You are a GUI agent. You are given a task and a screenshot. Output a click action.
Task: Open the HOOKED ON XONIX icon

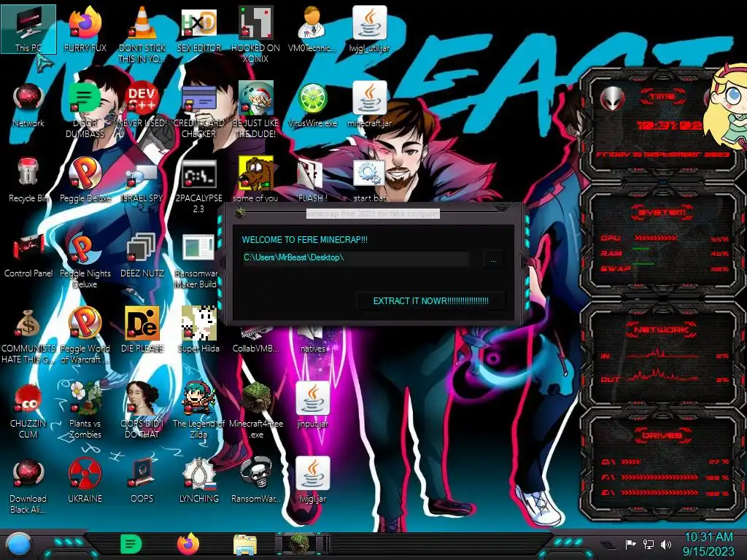point(256,34)
